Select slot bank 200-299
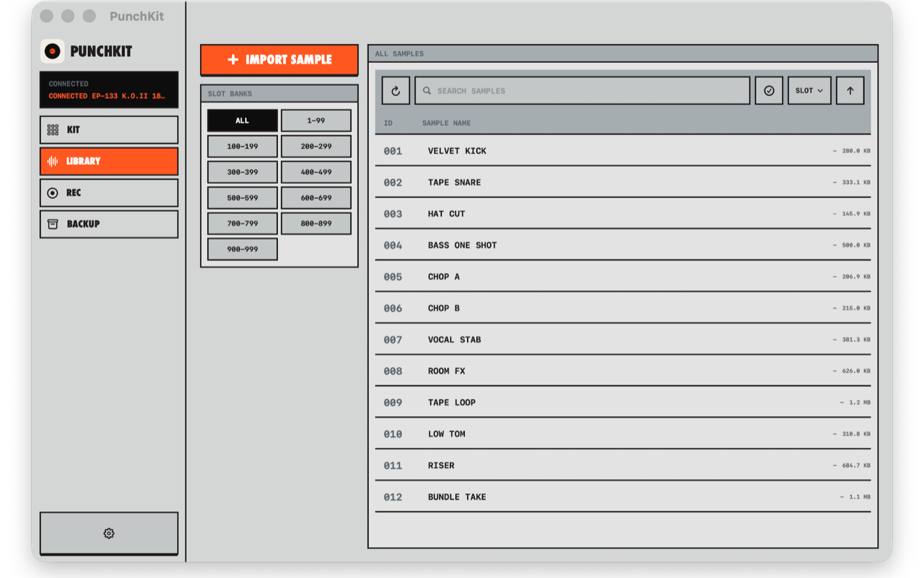 pos(316,147)
